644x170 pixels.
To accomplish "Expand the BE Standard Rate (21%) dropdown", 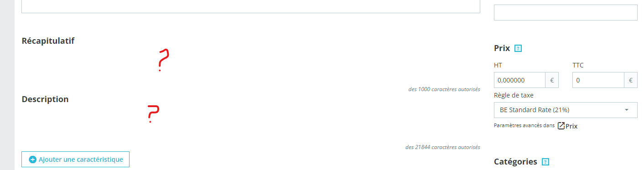I will click(566, 110).
